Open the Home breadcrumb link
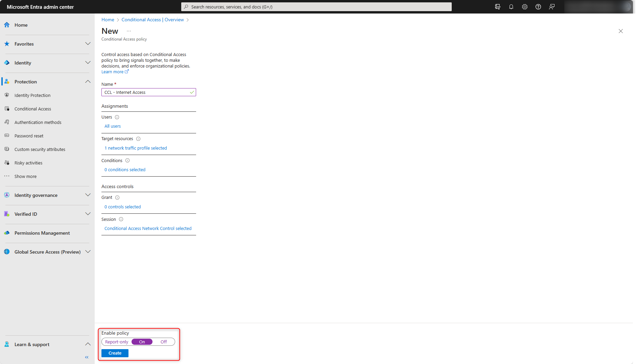This screenshot has width=637, height=364. pyautogui.click(x=108, y=20)
